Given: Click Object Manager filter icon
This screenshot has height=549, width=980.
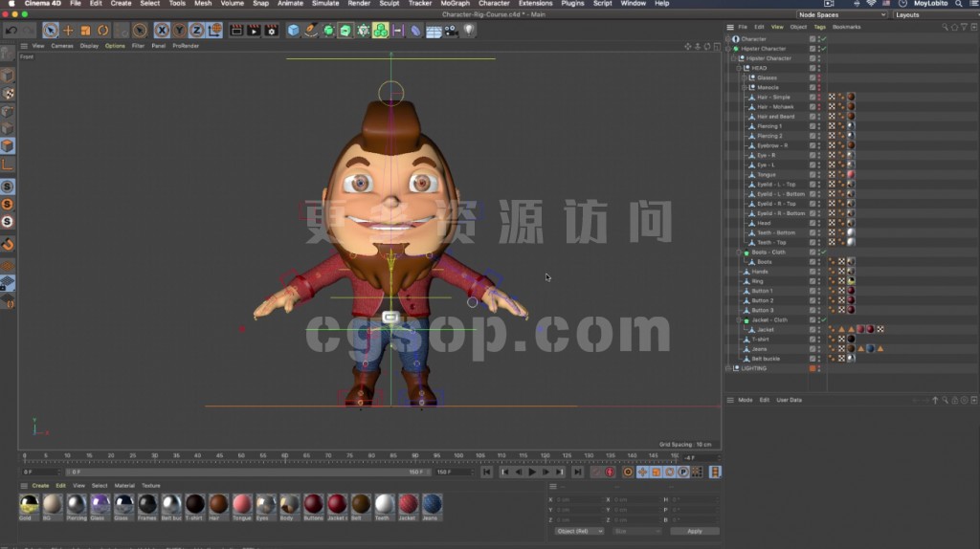Looking at the screenshot, I should pyautogui.click(x=965, y=27).
